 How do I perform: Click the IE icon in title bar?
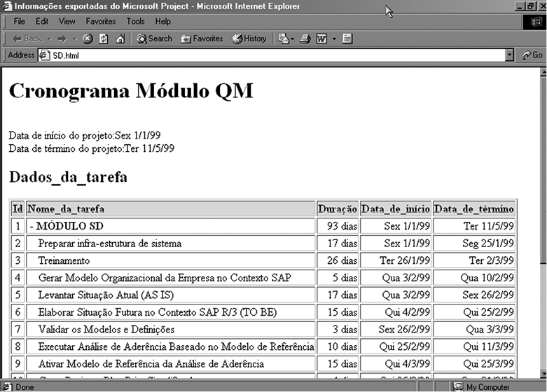pos(7,6)
